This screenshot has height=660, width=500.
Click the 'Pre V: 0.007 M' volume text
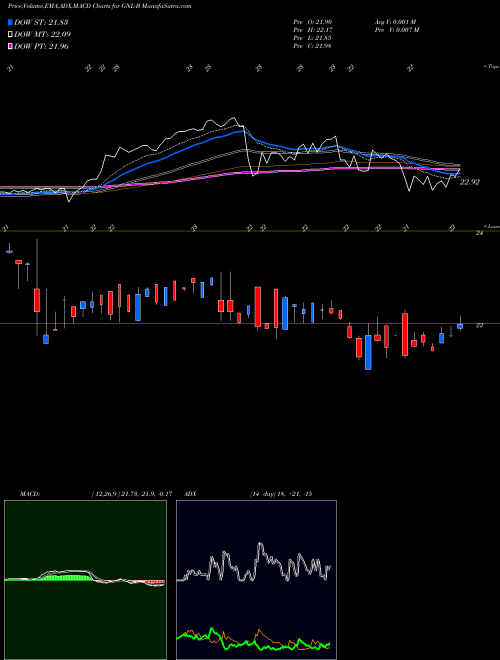point(396,30)
